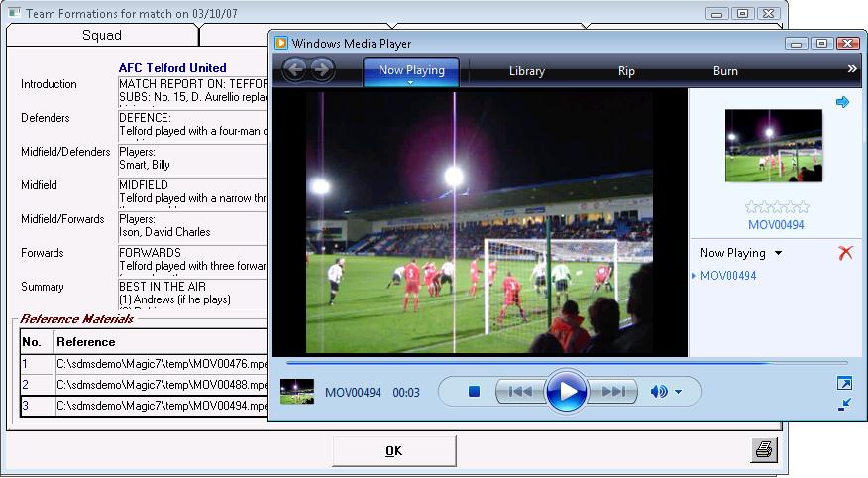Skip to the next track
The width and height of the screenshot is (868, 478).
point(613,392)
